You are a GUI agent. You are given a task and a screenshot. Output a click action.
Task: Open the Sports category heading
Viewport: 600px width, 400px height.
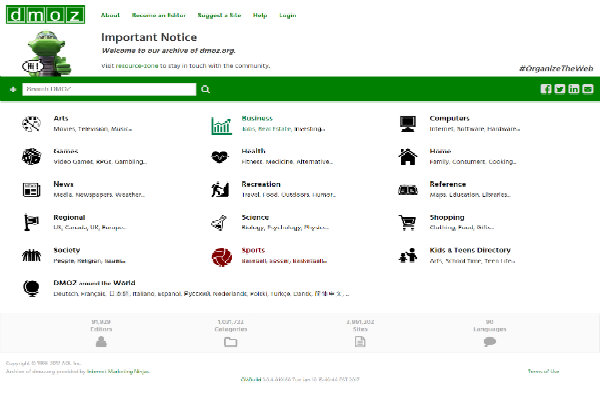(x=253, y=250)
